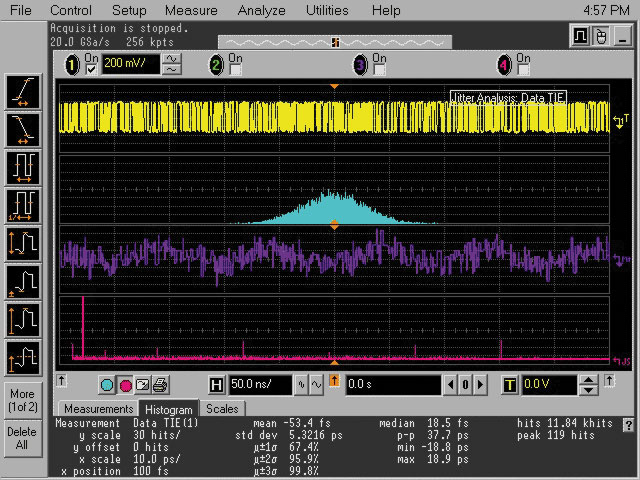Click the printer icon
Image resolution: width=640 pixels, height=480 pixels.
(x=160, y=385)
